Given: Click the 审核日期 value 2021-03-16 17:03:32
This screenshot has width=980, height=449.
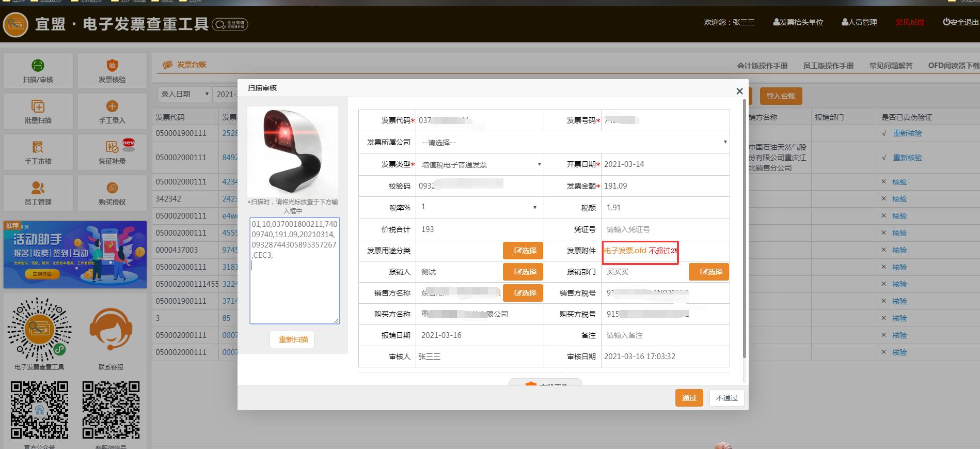Looking at the screenshot, I should coord(639,357).
